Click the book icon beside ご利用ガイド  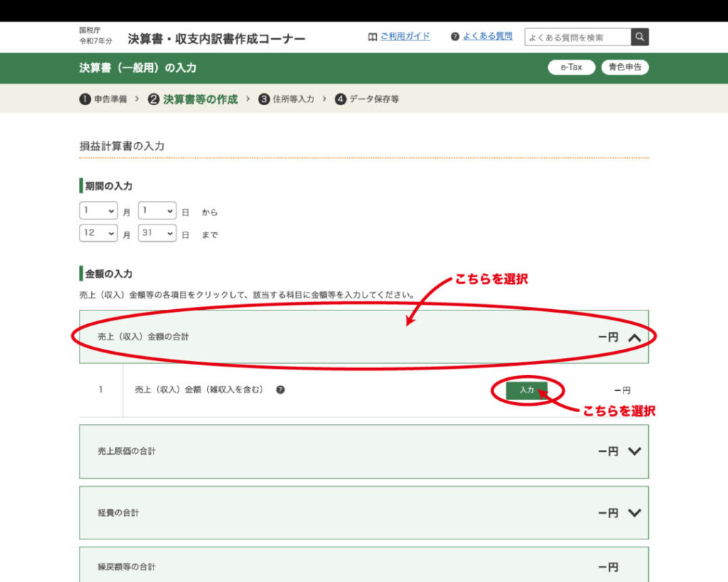373,37
